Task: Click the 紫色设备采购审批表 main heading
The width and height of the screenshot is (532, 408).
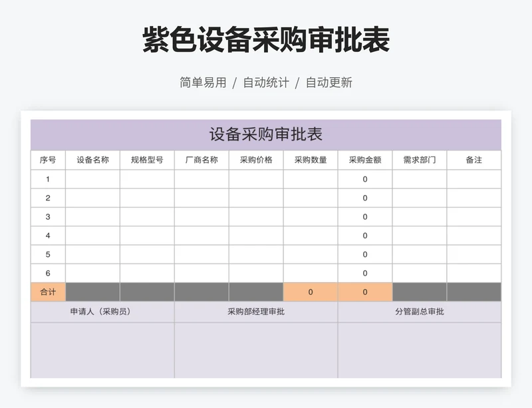Action: pyautogui.click(x=266, y=40)
